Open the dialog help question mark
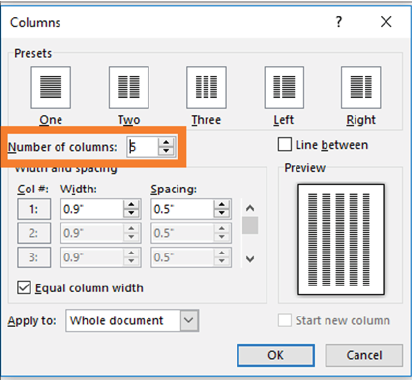 [339, 22]
